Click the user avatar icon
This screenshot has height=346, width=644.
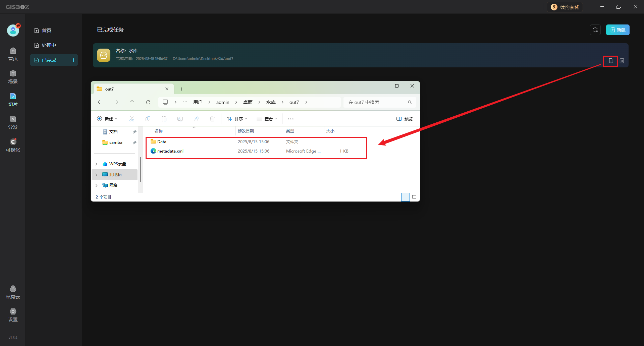click(13, 31)
